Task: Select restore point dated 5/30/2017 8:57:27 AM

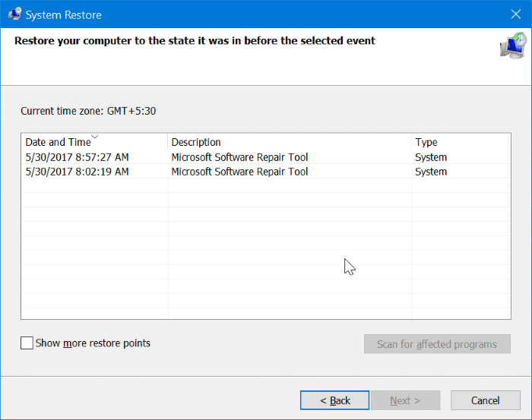Action: click(265, 157)
